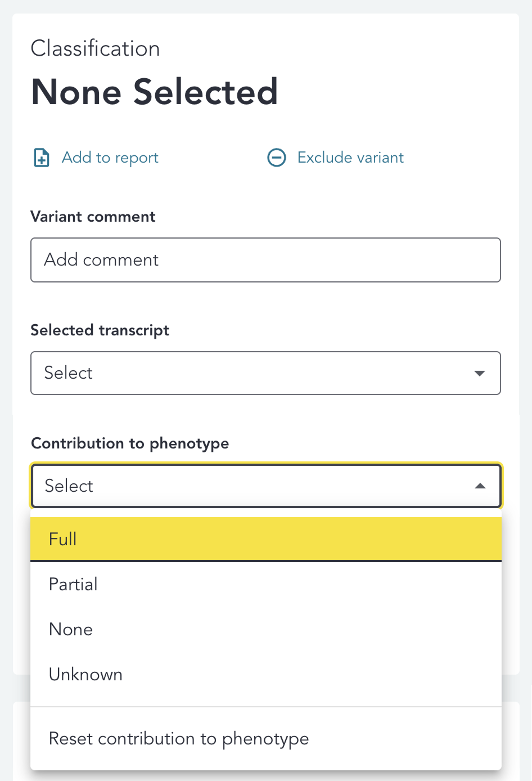Click the Selected transcript label
Viewport: 532px width, 781px height.
(x=100, y=330)
